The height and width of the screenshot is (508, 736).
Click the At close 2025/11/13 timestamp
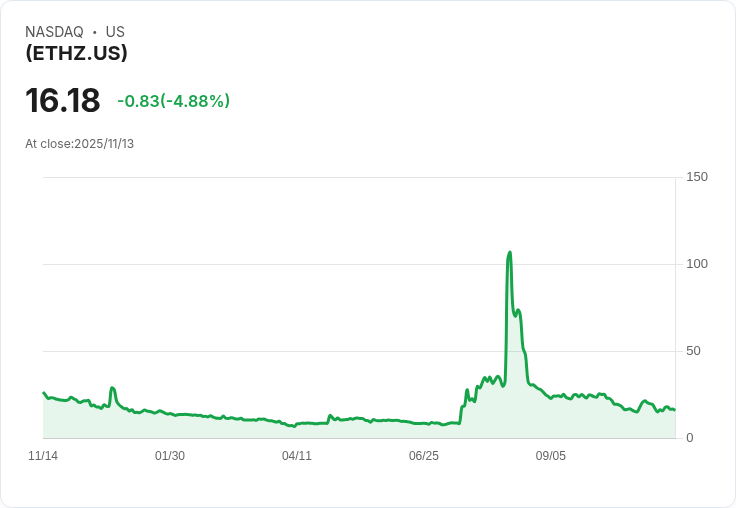(79, 144)
